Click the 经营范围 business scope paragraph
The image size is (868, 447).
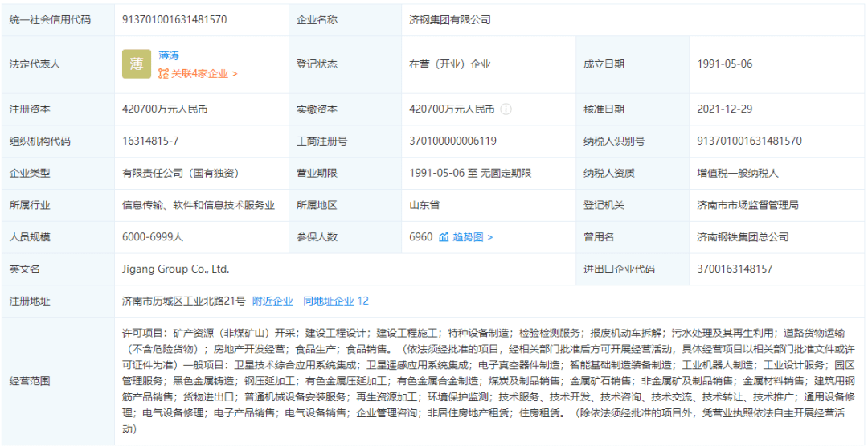pos(489,381)
